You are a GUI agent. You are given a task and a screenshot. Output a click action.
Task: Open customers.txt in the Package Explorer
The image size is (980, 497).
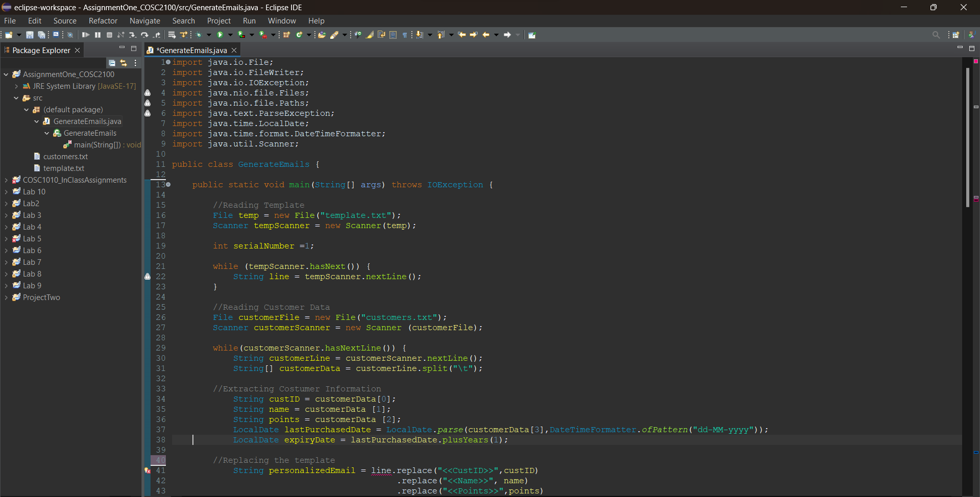pos(65,157)
